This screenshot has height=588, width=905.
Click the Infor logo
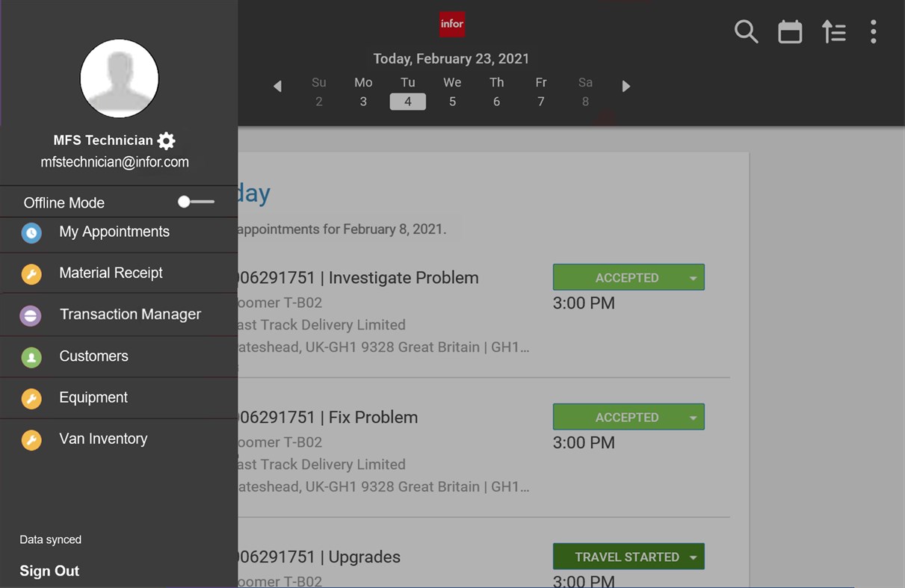(451, 24)
